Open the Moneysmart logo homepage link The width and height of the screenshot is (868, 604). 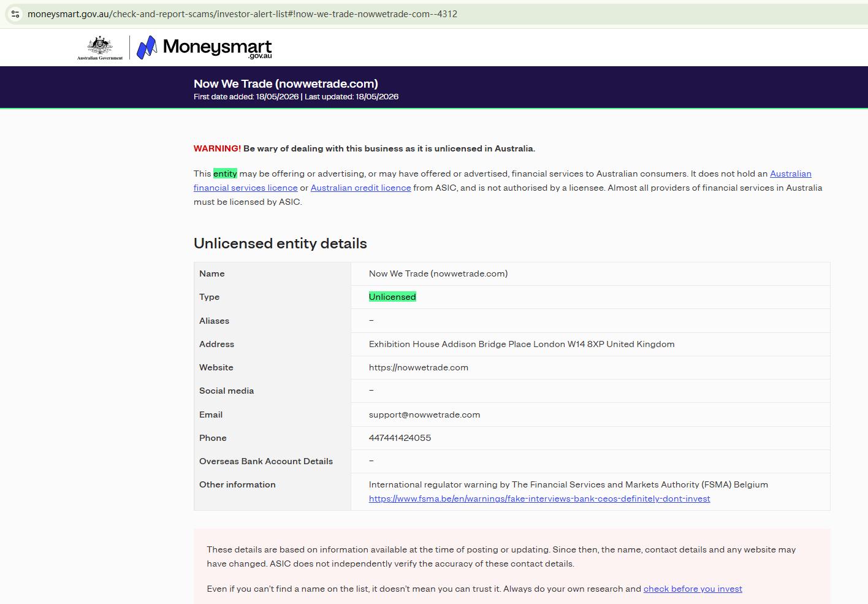tap(204, 47)
